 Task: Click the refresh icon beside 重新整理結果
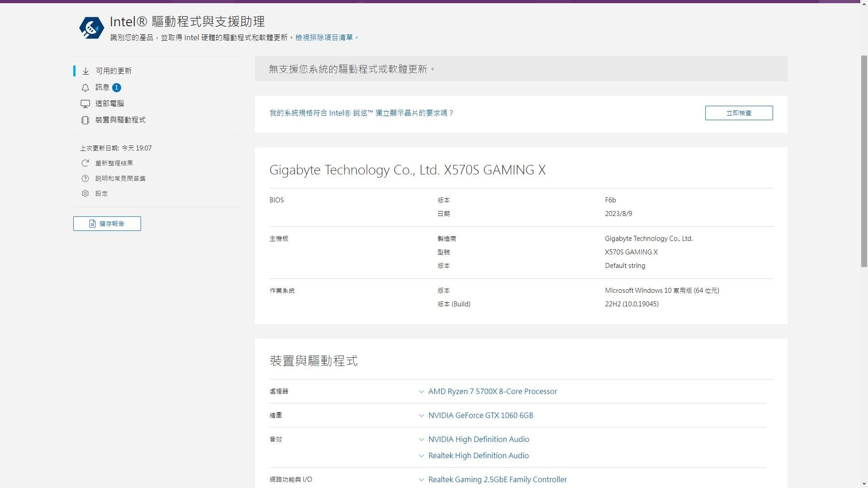85,163
